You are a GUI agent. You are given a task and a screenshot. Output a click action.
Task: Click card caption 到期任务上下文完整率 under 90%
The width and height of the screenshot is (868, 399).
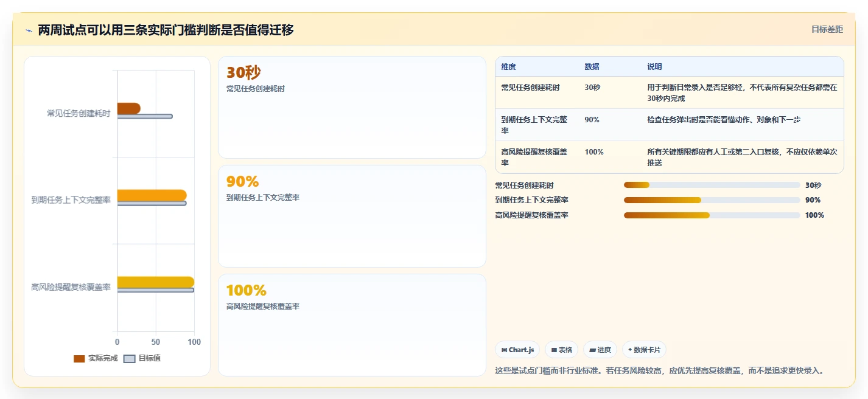coord(263,198)
